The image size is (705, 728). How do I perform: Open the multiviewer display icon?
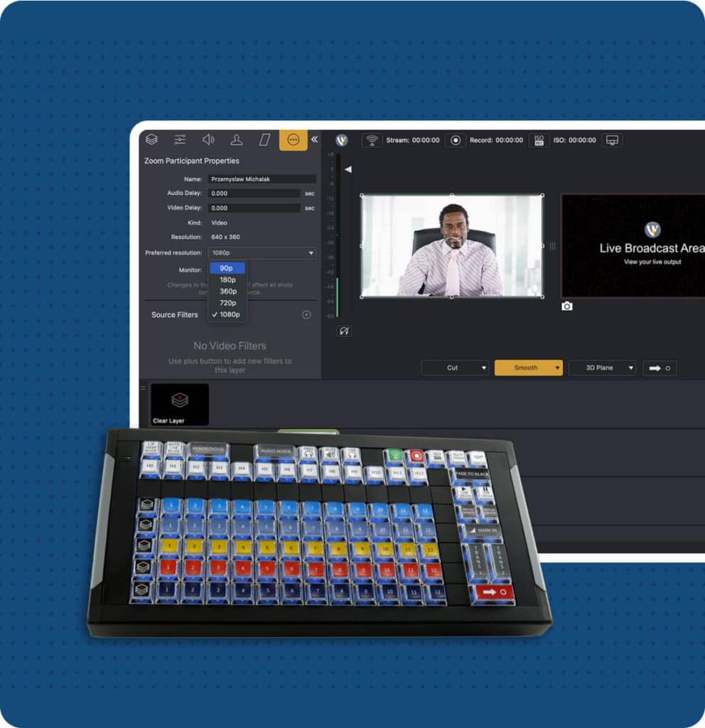[x=613, y=140]
